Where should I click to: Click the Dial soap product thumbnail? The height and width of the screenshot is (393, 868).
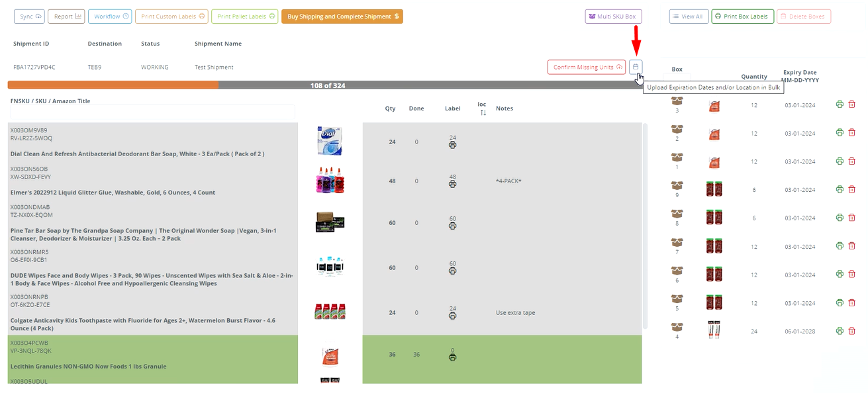coord(330,141)
